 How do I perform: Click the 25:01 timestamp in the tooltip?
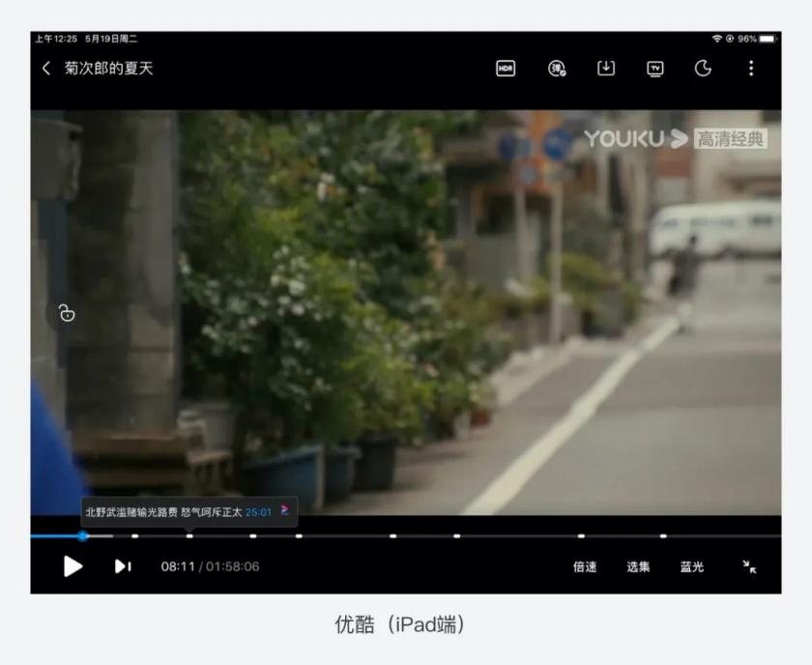point(258,512)
